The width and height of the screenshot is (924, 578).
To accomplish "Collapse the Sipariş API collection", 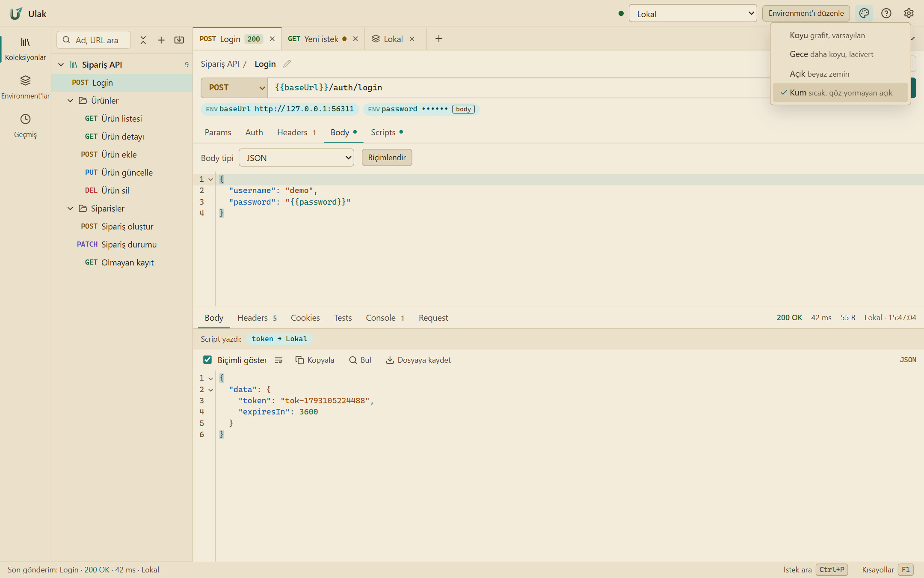I will (x=61, y=65).
